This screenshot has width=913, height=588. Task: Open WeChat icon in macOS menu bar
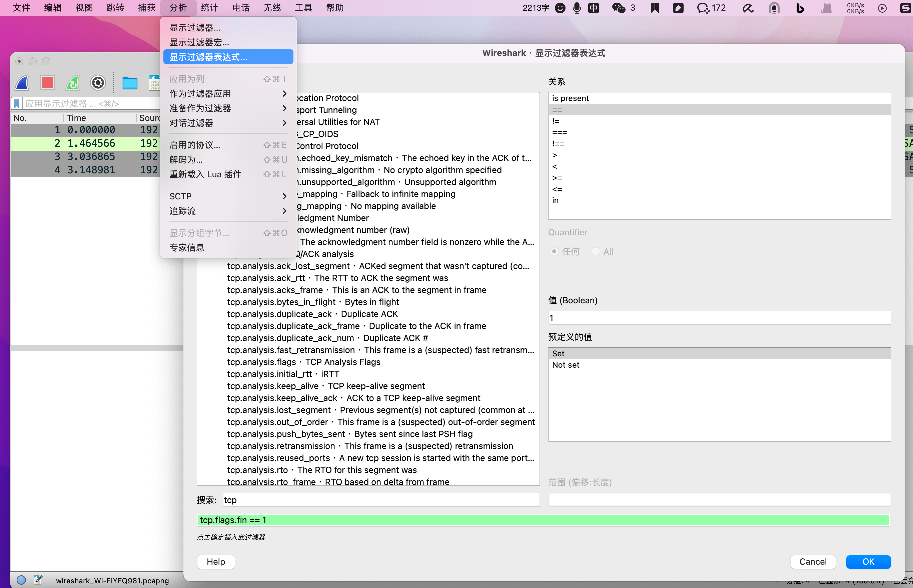coord(619,8)
